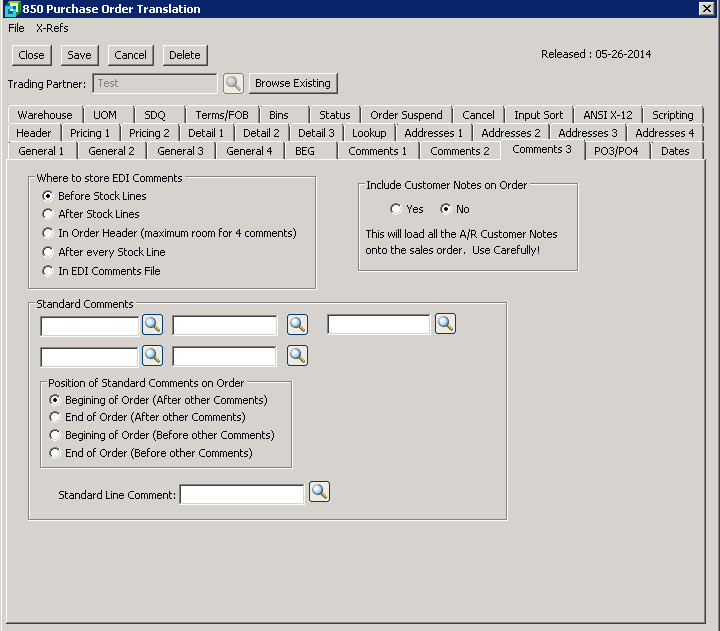Select End of Order (Before other Comments)

pos(56,453)
